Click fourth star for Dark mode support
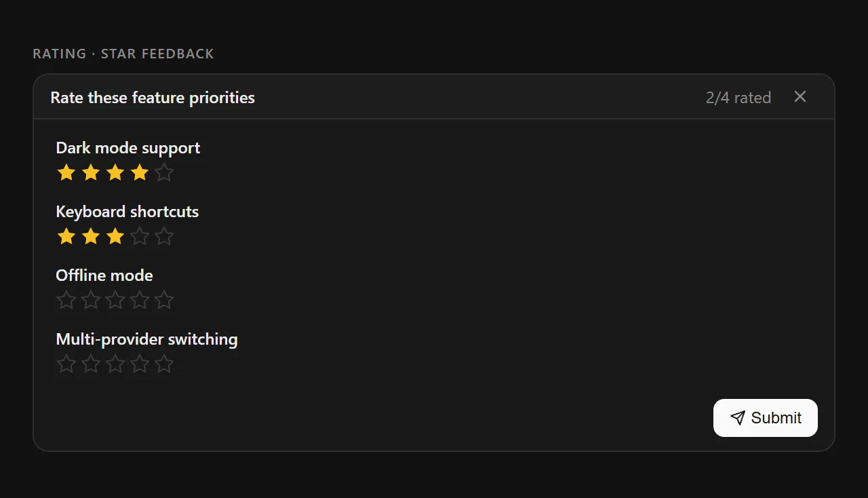 point(140,173)
